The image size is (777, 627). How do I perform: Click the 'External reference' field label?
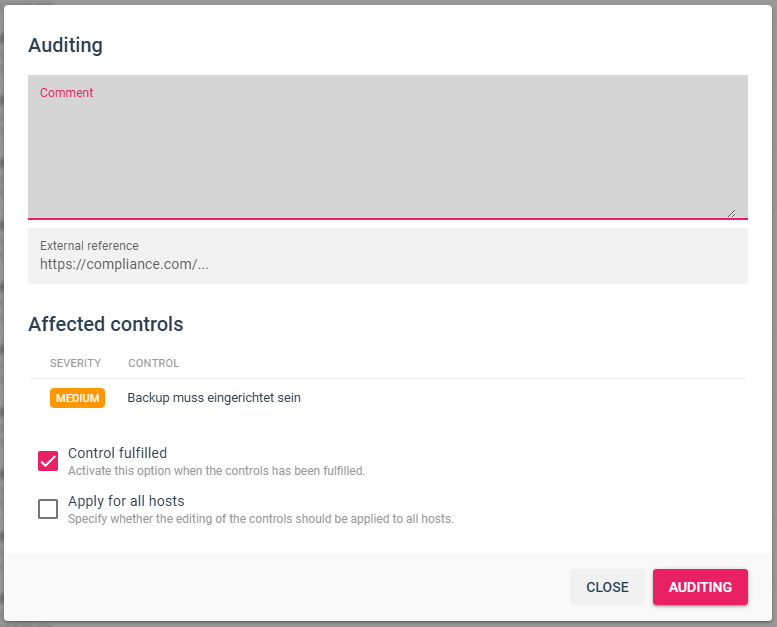(89, 245)
